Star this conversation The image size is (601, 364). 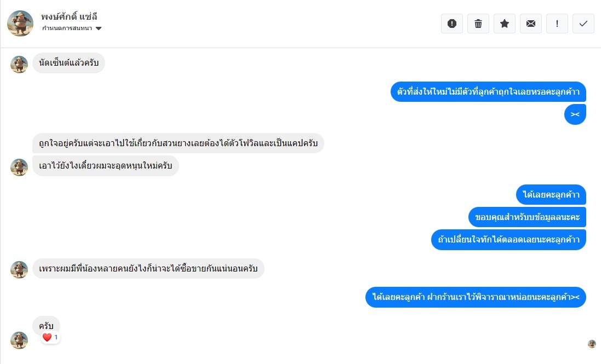coord(505,24)
